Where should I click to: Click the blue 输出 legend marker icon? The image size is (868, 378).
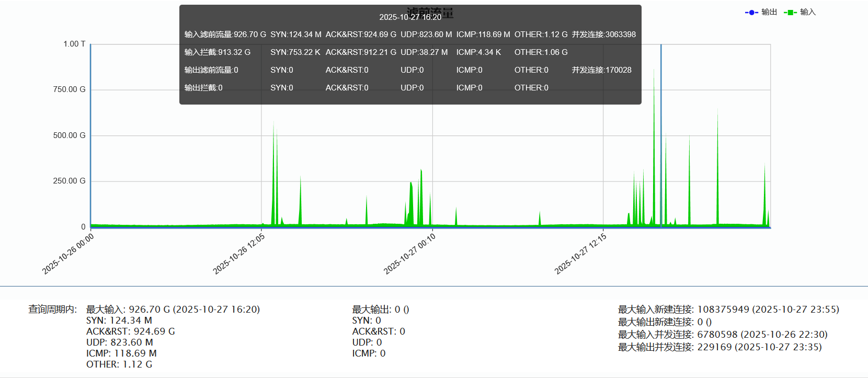[x=751, y=13]
